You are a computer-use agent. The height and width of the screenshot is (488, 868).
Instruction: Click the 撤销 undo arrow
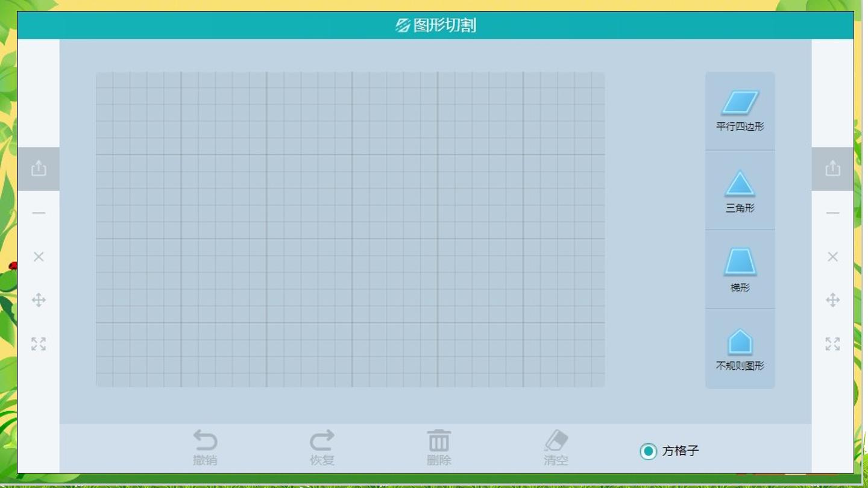coord(205,440)
